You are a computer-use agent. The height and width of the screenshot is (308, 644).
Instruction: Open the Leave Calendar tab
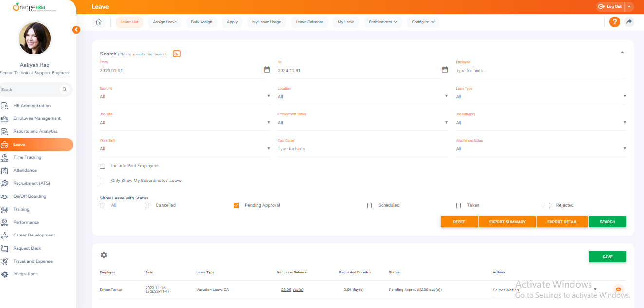[x=309, y=22]
